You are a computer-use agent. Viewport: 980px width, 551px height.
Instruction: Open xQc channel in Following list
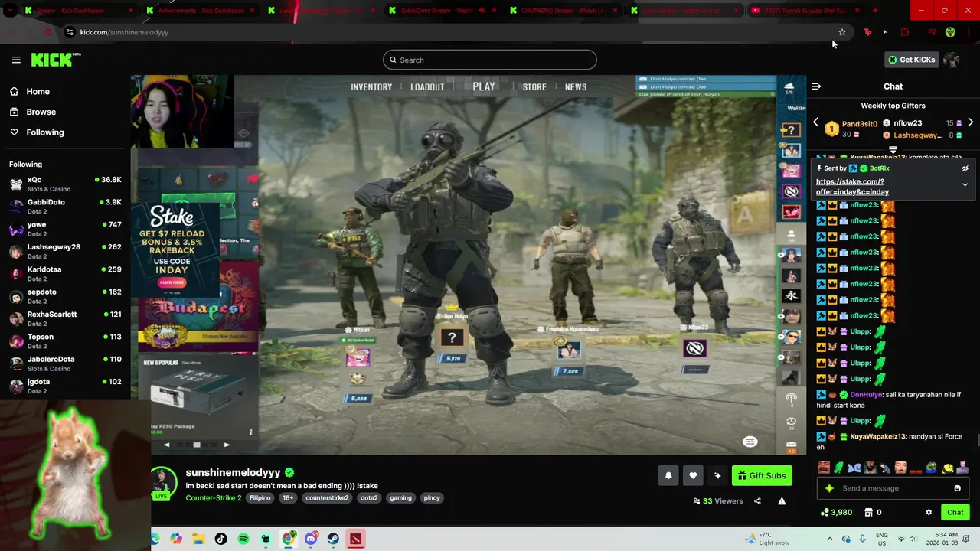[x=65, y=184]
